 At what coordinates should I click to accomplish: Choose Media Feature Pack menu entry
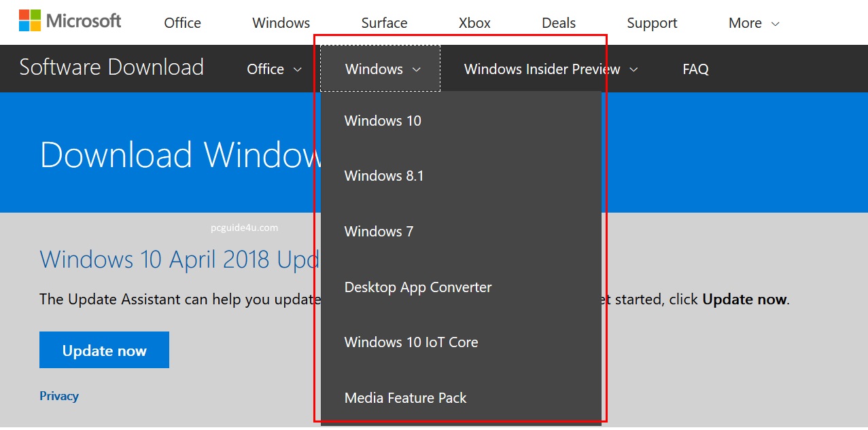[x=405, y=398]
